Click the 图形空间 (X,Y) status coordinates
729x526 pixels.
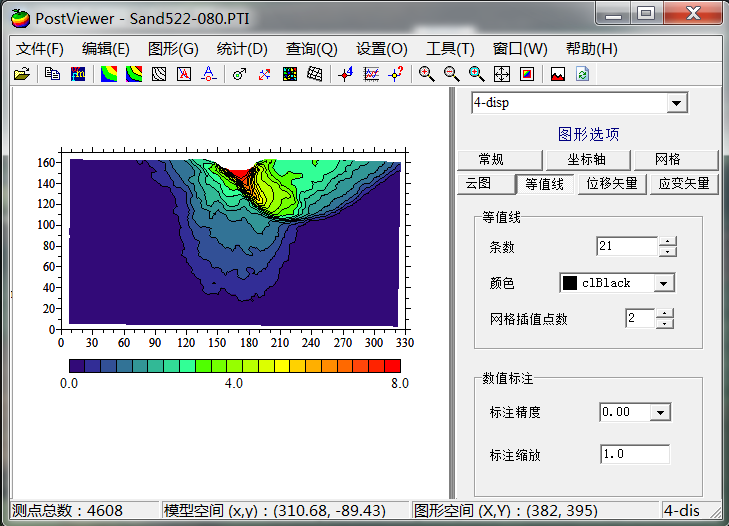(535, 511)
